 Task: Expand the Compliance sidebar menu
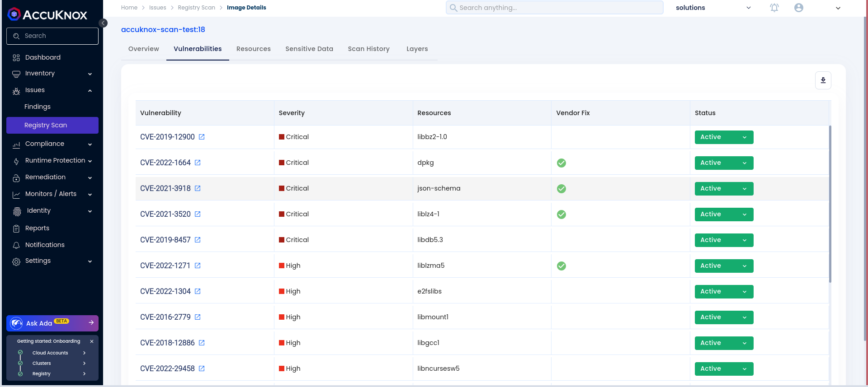(52, 144)
